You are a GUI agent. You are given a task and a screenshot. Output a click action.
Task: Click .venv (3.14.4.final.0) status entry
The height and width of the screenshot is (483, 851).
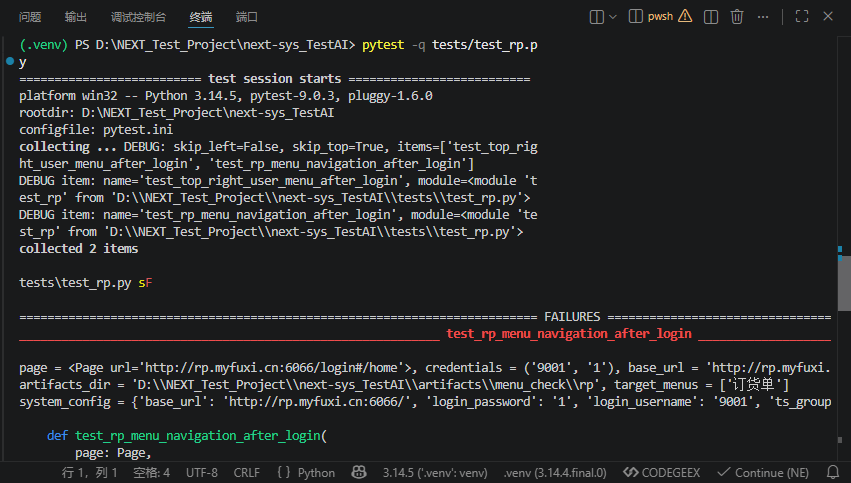555,473
